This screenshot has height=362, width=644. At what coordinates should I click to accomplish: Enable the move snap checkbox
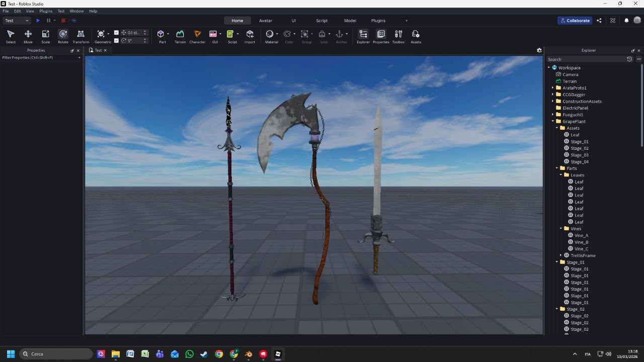pos(116,32)
